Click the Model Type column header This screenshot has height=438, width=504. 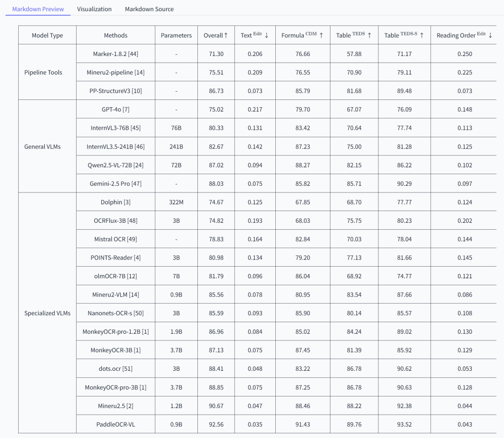point(47,35)
